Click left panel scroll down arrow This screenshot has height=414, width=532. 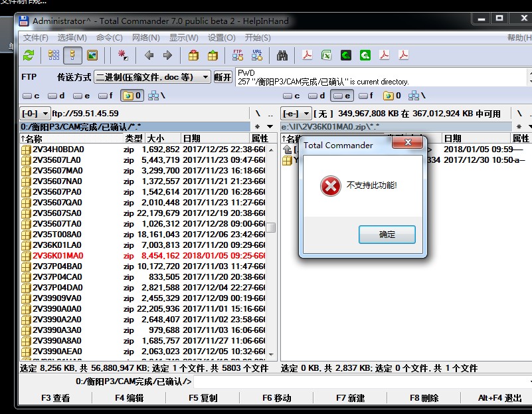pyautogui.click(x=271, y=355)
